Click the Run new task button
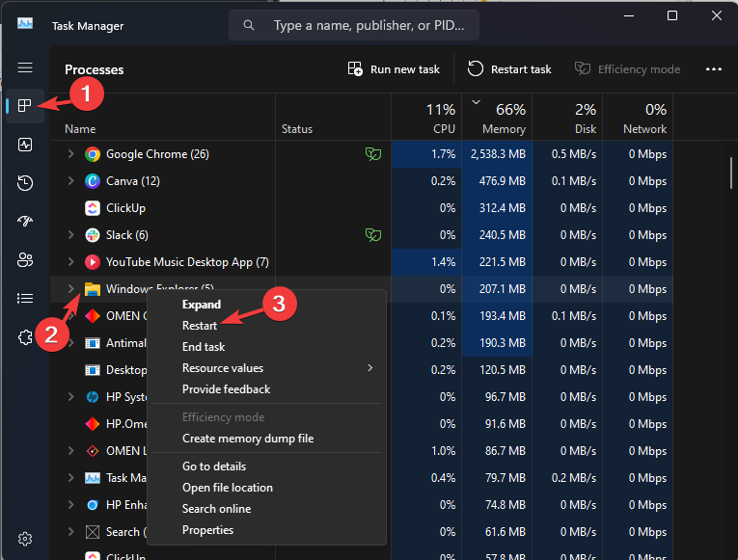 pyautogui.click(x=394, y=69)
